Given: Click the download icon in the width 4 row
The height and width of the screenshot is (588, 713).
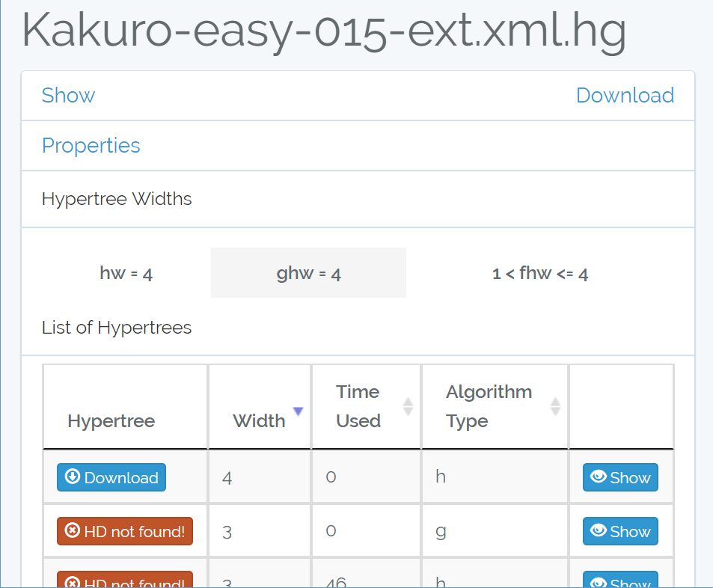Looking at the screenshot, I should (x=73, y=477).
